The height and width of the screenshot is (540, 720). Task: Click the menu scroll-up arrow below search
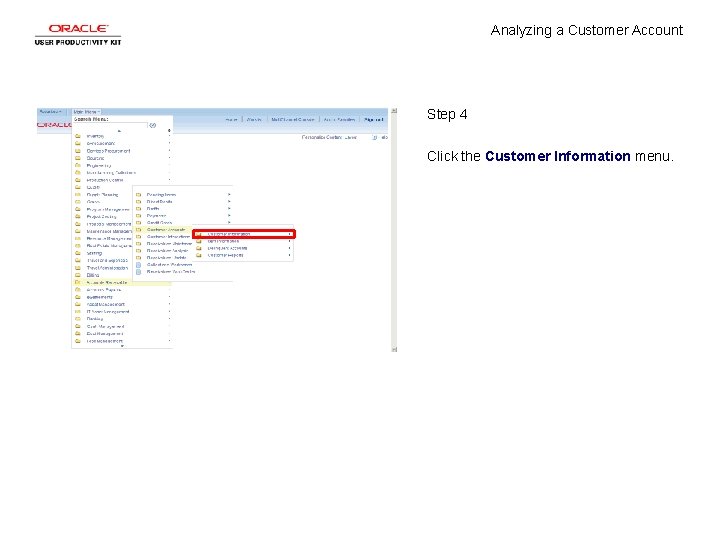point(119,131)
